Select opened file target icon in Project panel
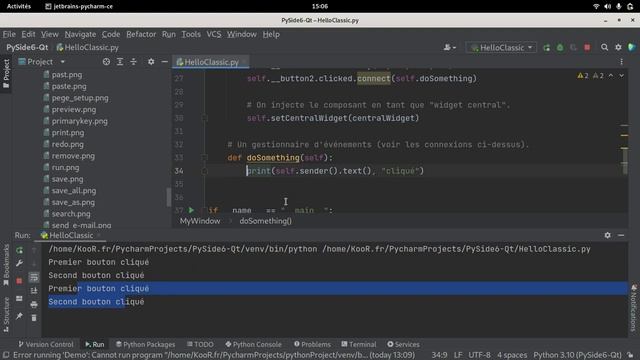The height and width of the screenshot is (360, 640). [x=106, y=62]
